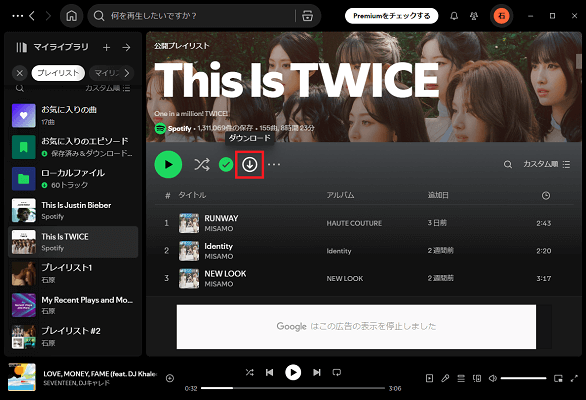586x400 pixels.
Task: Search in library magnifier icon
Action: click(20, 88)
